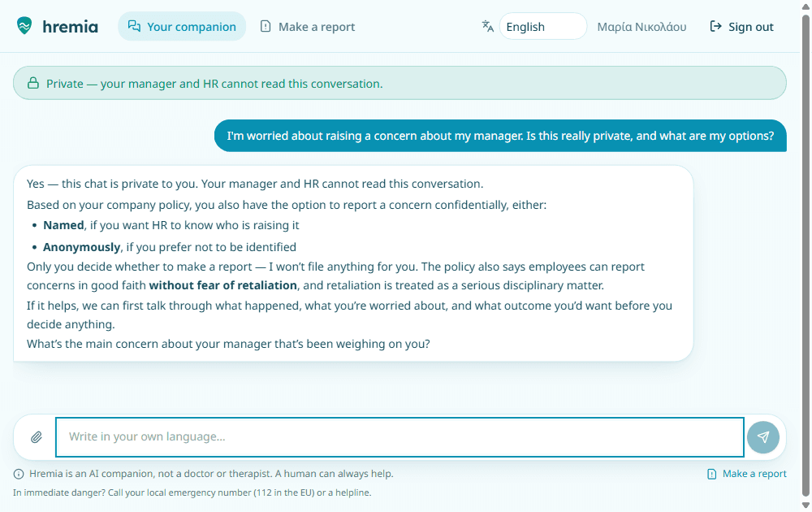Click the user name Μαρία Νικολάου
The width and height of the screenshot is (812, 512).
pos(641,27)
